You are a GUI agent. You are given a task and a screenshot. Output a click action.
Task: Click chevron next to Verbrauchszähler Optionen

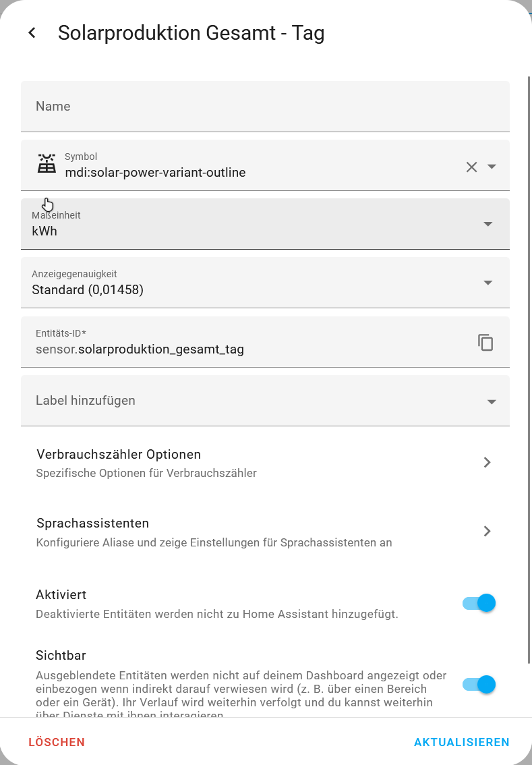click(x=487, y=463)
